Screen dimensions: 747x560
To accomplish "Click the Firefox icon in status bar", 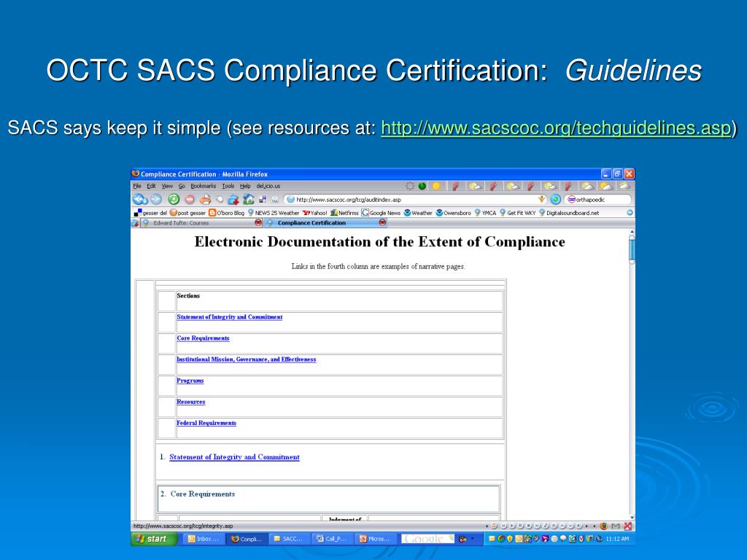I will coord(603,526).
